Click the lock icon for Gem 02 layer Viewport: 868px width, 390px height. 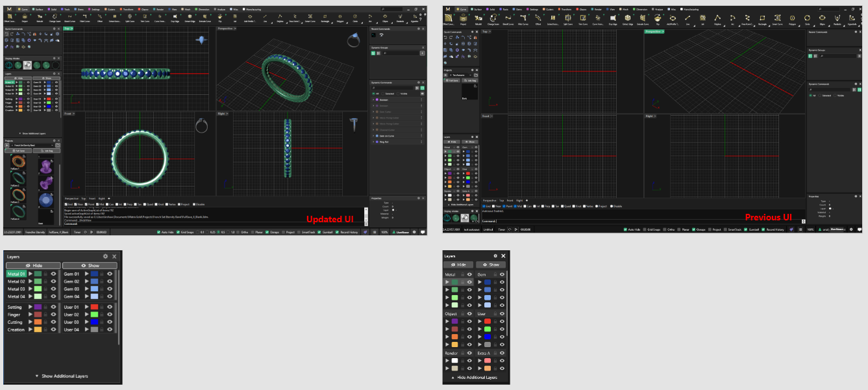[x=103, y=281]
